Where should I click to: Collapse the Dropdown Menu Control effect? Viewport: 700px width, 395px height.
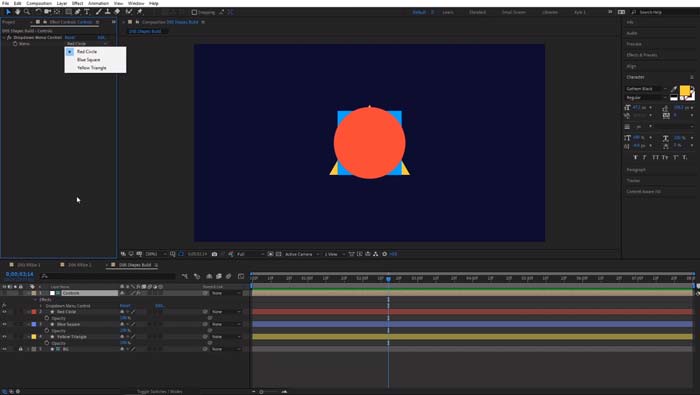[4, 37]
